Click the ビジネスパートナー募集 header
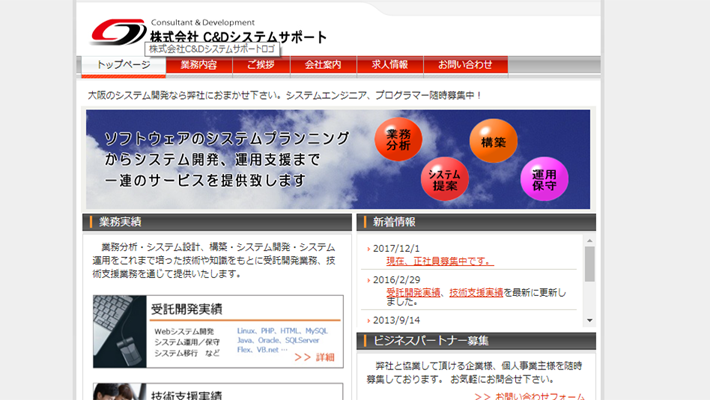This screenshot has width=710, height=400. click(476, 341)
